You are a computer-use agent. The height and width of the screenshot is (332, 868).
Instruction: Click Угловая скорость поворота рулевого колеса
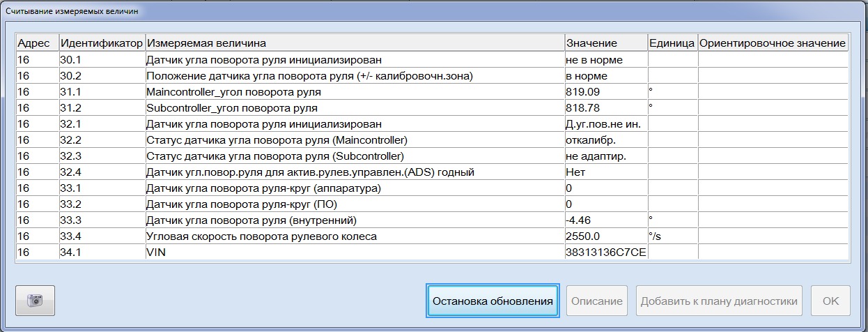tap(355, 236)
